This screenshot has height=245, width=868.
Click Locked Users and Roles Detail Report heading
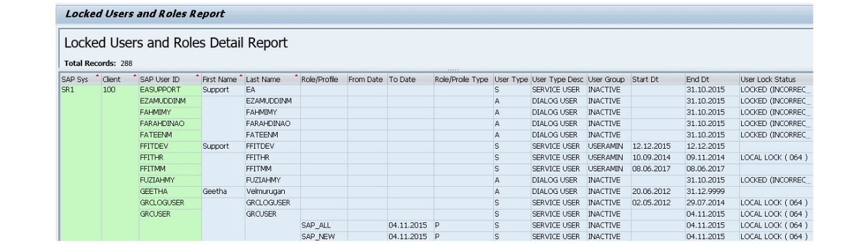(x=175, y=43)
